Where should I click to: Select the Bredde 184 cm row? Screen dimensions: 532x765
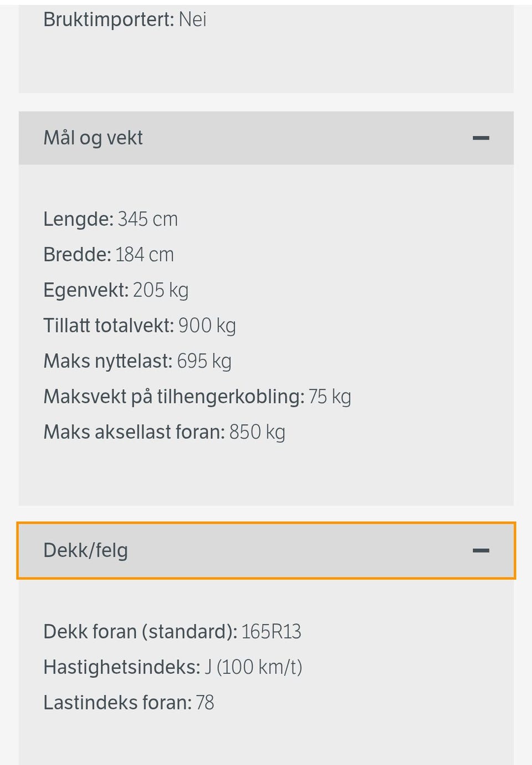pos(109,254)
